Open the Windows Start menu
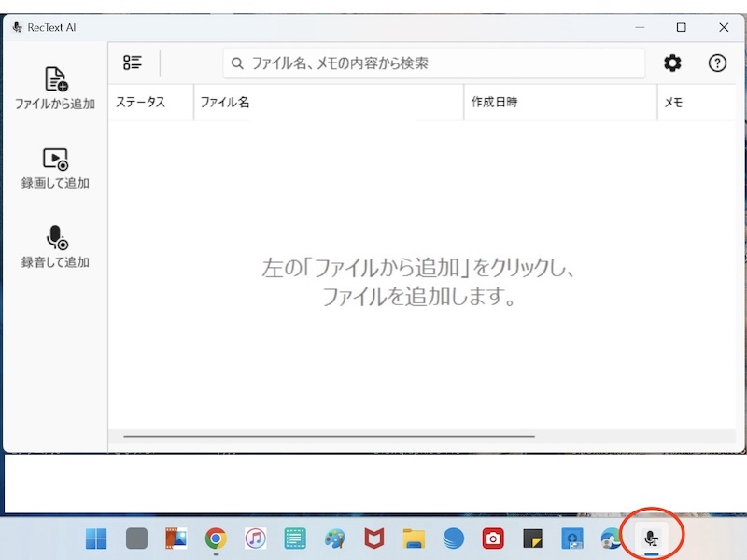The height and width of the screenshot is (560, 747). pos(96,539)
